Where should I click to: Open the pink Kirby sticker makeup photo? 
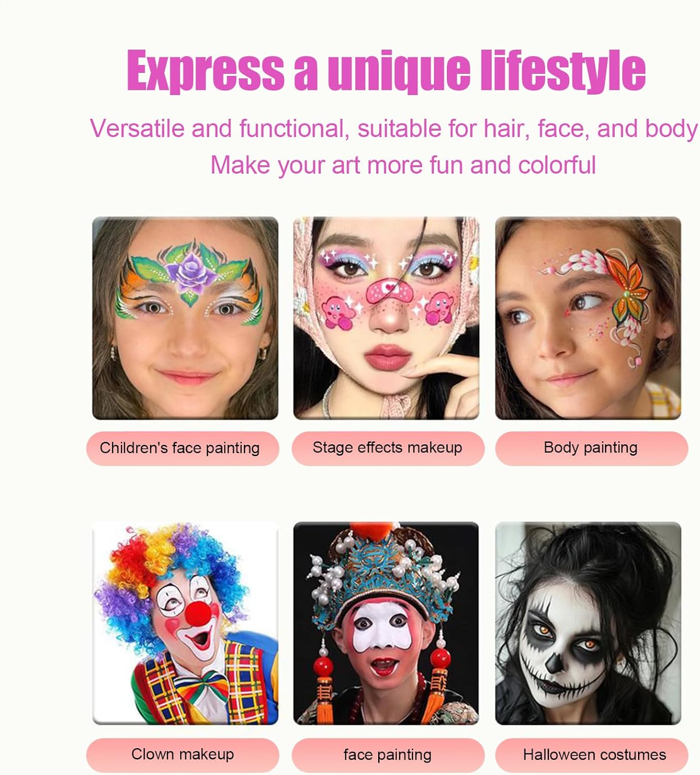tap(386, 318)
